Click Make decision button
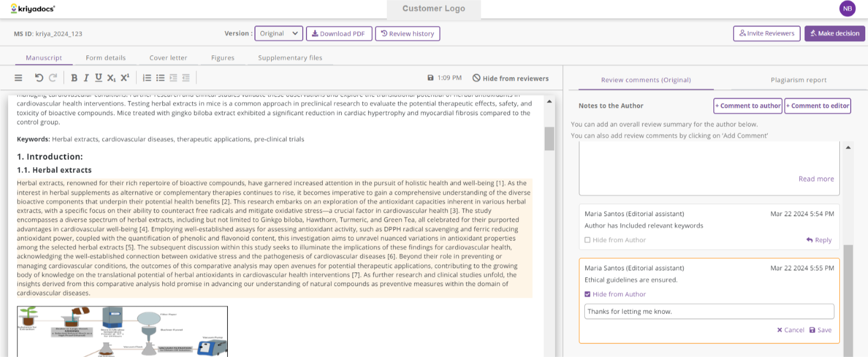Image resolution: width=868 pixels, height=357 pixels. tap(835, 33)
